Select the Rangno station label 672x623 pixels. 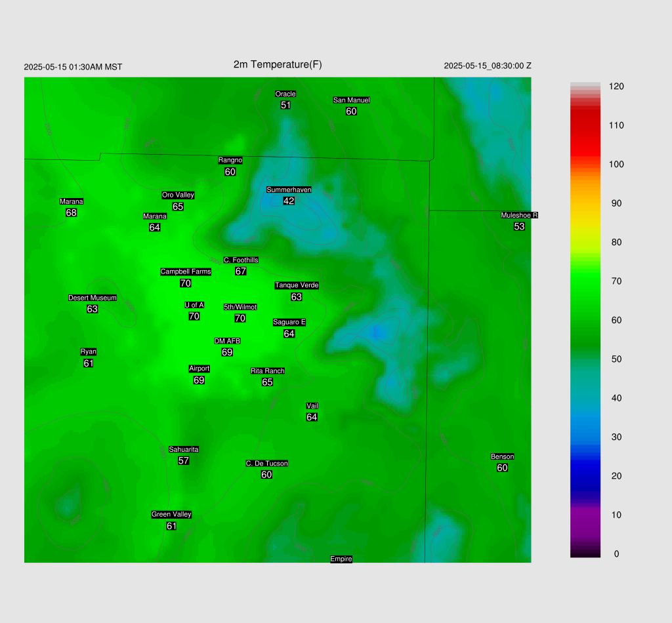click(x=230, y=161)
